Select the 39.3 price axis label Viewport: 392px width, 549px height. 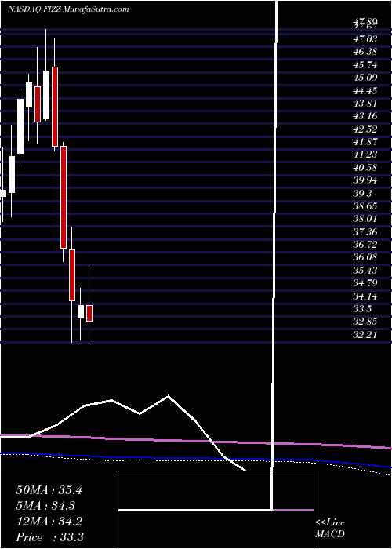coord(362,194)
